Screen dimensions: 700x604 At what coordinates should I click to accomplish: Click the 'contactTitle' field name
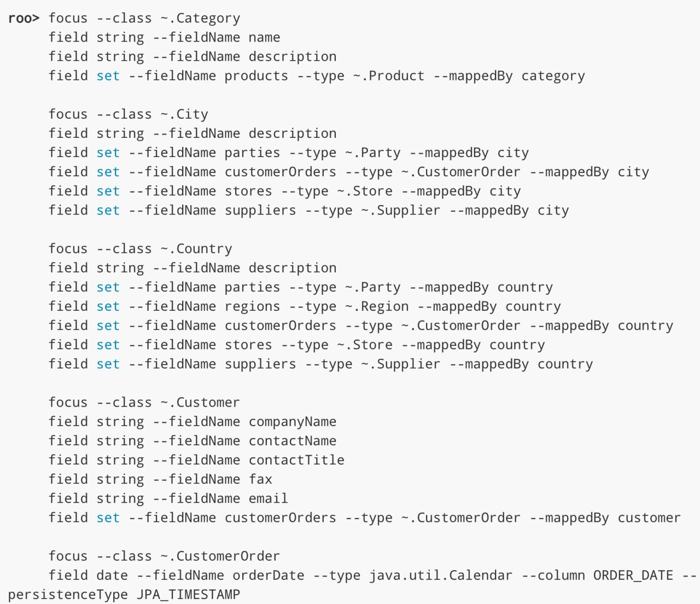tap(296, 460)
